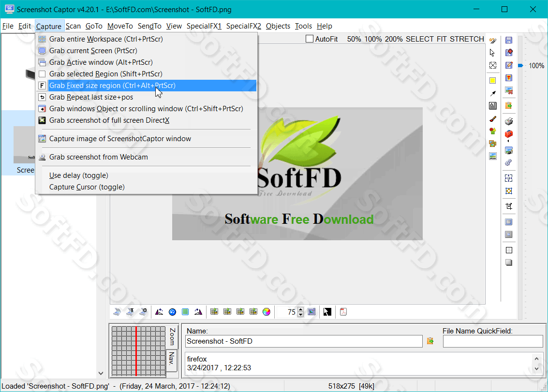The height and width of the screenshot is (392, 548).
Task: Click the small arrow under the toolbox
Action: pyautogui.click(x=508, y=141)
